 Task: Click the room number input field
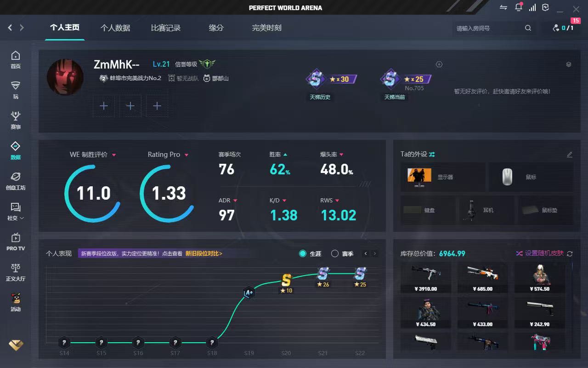(x=487, y=28)
